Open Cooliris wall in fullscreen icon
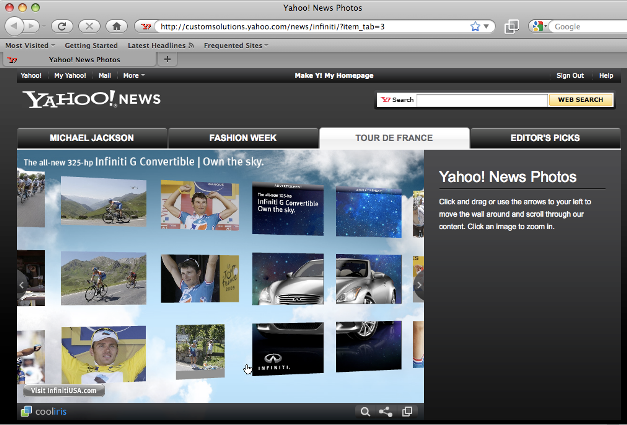Image resolution: width=627 pixels, height=425 pixels. pyautogui.click(x=407, y=411)
